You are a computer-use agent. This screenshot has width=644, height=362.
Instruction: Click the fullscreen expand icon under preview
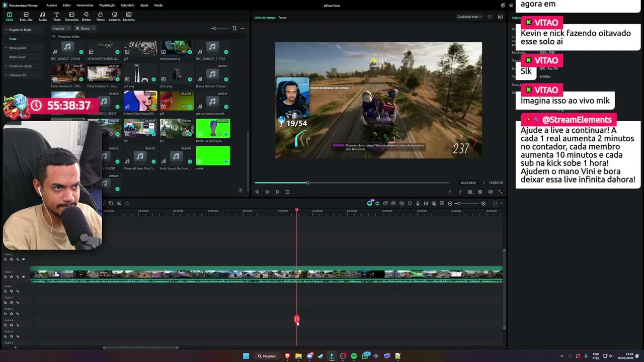500,192
